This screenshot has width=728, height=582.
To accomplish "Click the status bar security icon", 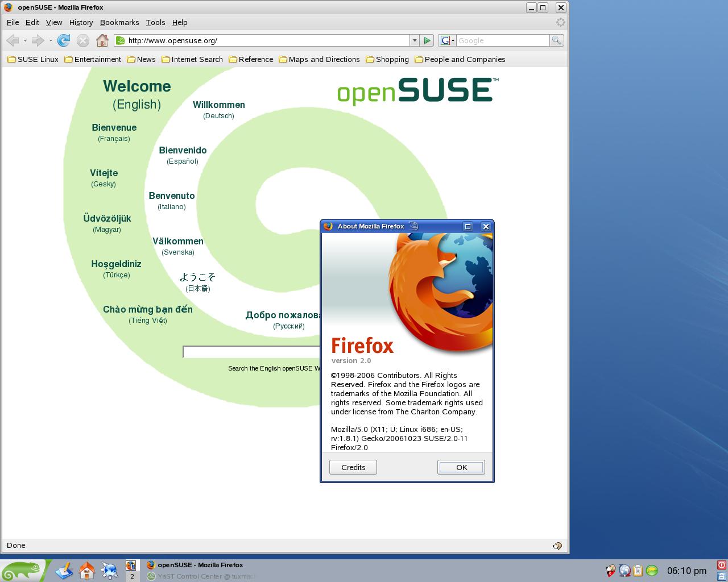I will click(x=557, y=546).
